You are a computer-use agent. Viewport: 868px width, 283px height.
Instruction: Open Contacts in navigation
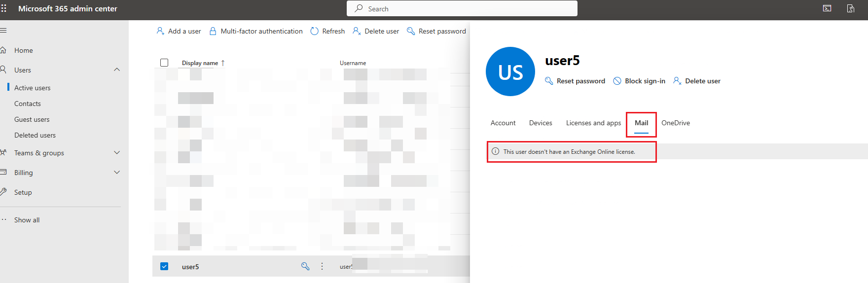[x=28, y=104]
